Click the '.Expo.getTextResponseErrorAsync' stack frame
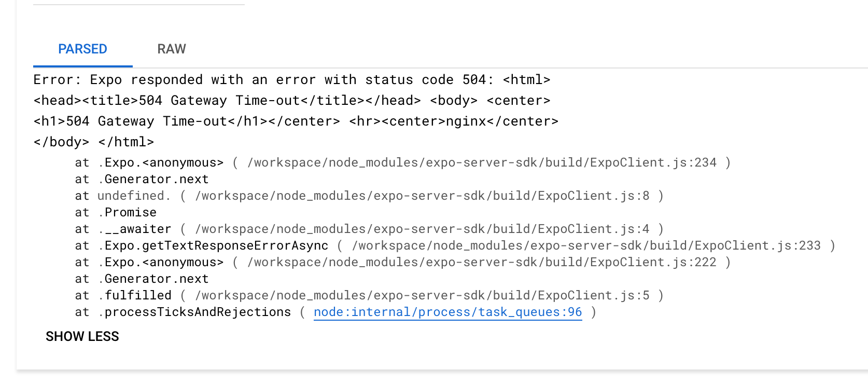 point(455,245)
